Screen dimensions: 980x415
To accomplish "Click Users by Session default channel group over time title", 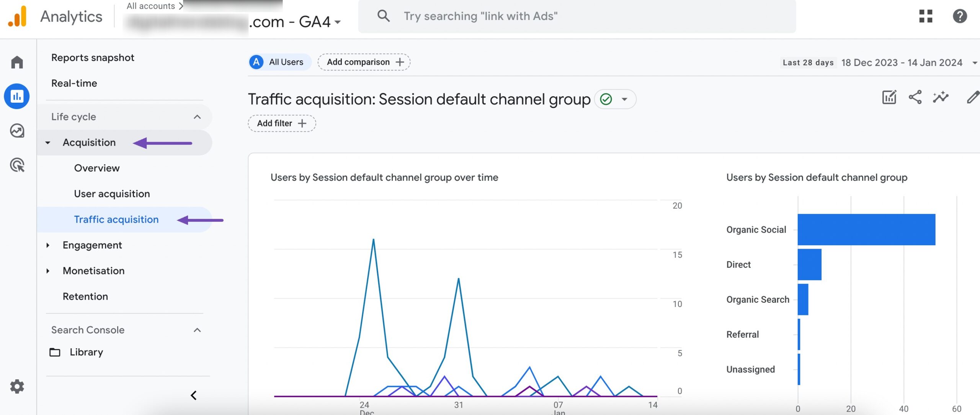I will tap(384, 177).
